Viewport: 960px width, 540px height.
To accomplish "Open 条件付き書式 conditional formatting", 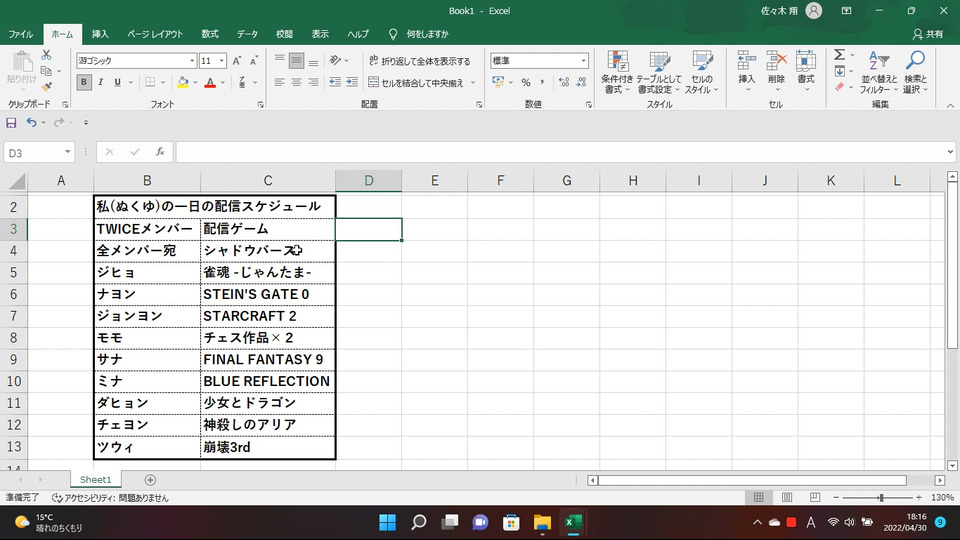I will tap(617, 72).
